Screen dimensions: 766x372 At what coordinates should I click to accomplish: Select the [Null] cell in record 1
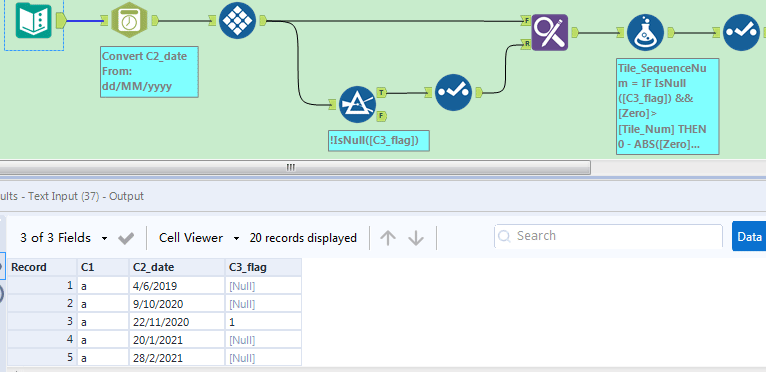(x=263, y=286)
